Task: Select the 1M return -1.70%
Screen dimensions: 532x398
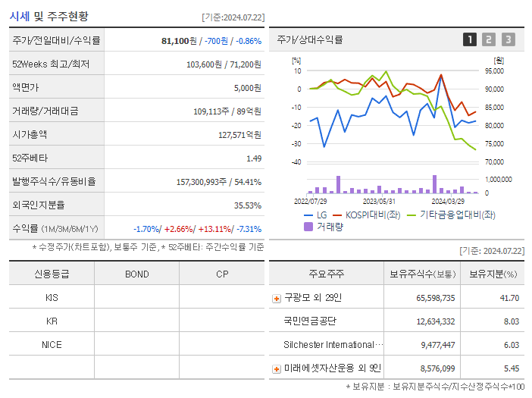Action: [146, 230]
